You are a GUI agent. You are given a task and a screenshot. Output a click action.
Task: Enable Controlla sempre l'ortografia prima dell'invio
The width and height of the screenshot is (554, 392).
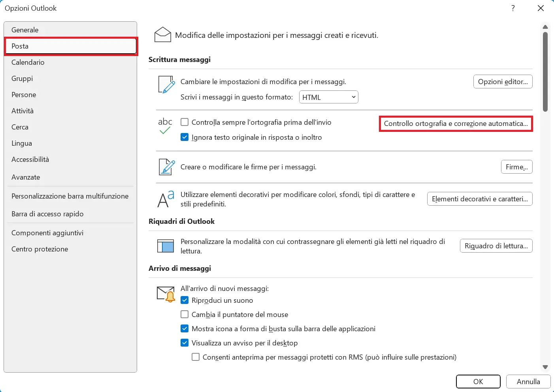tap(185, 122)
